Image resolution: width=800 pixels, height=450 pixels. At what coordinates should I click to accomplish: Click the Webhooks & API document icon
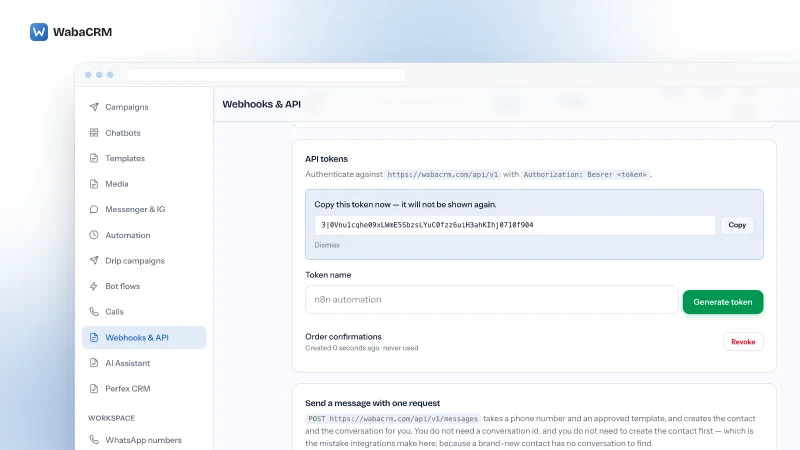(94, 338)
